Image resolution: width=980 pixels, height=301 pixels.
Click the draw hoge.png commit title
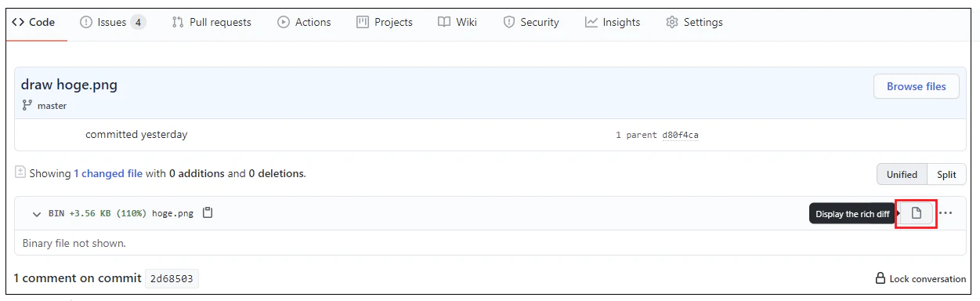(69, 85)
